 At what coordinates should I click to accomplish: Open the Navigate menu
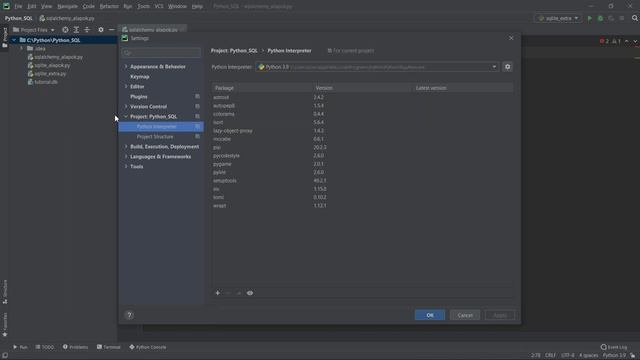[x=67, y=7]
